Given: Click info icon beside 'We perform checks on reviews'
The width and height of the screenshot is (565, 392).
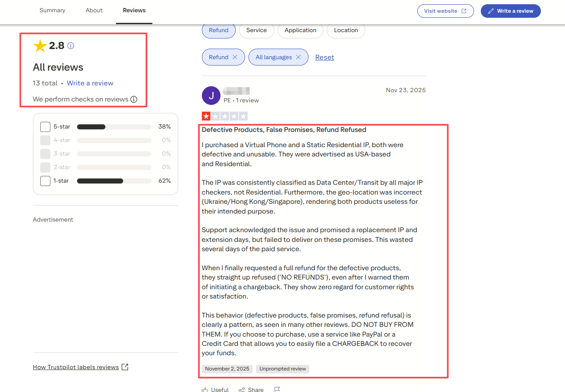Looking at the screenshot, I should tap(134, 99).
